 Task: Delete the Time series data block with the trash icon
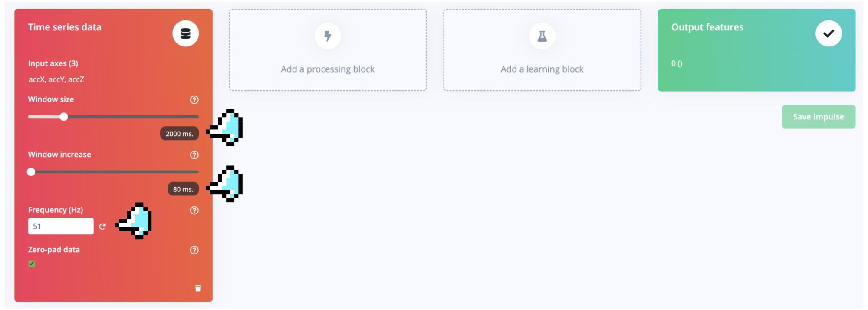click(x=198, y=288)
